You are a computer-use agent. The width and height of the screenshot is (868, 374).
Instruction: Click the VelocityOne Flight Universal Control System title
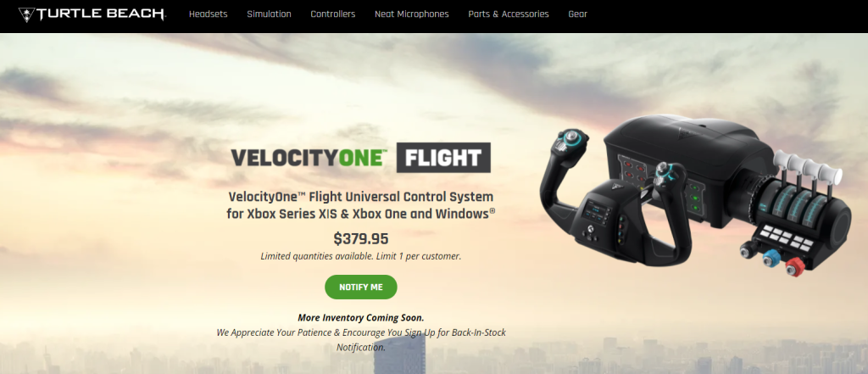click(x=359, y=205)
